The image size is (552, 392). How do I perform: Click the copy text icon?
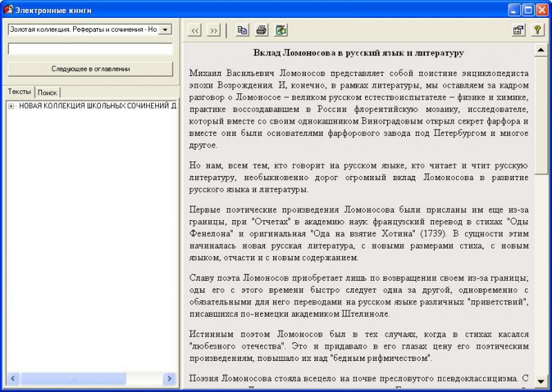pyautogui.click(x=242, y=30)
